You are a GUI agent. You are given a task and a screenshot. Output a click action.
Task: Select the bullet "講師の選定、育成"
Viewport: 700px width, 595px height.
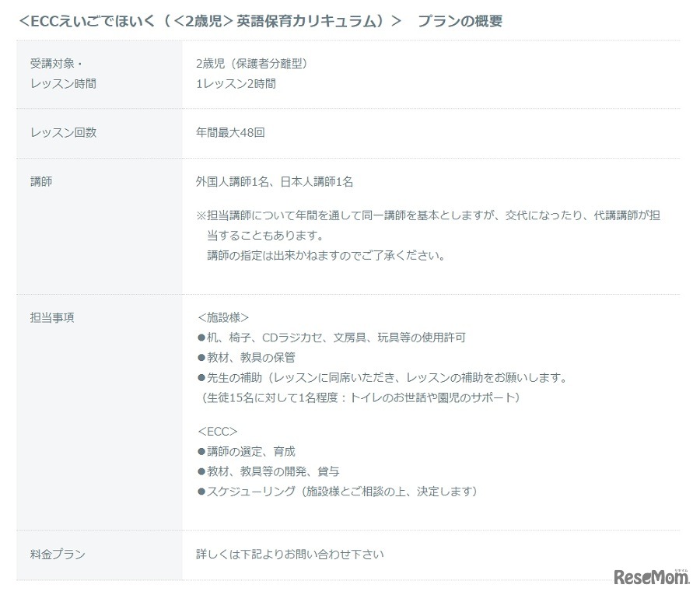[246, 452]
